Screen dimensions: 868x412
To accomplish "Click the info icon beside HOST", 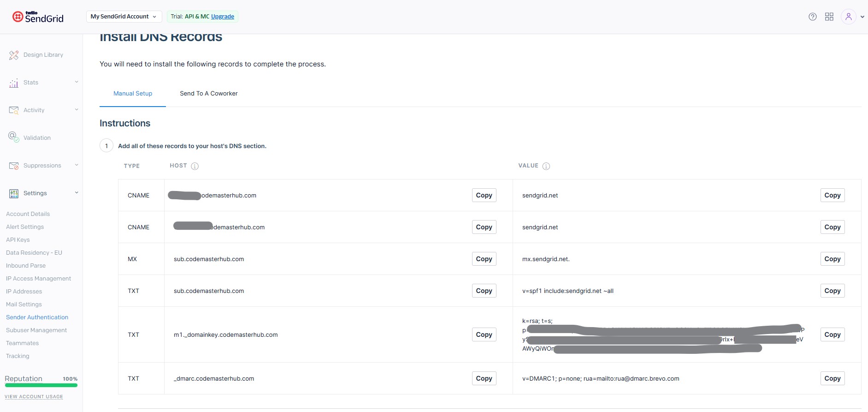I will coord(195,166).
